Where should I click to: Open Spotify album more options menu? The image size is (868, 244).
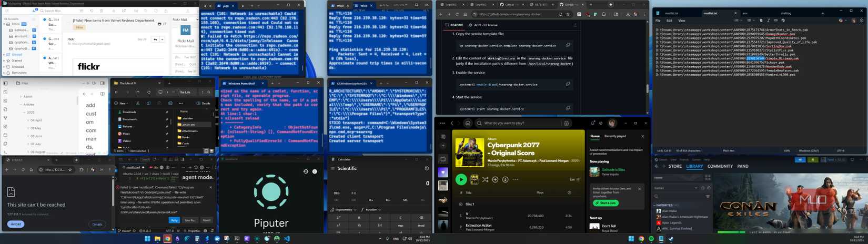point(515,180)
